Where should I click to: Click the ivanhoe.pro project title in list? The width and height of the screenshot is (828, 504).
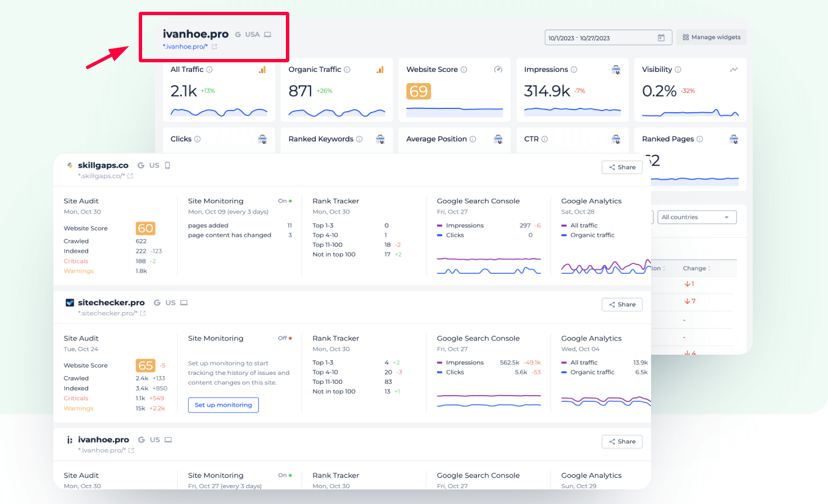[x=103, y=439]
